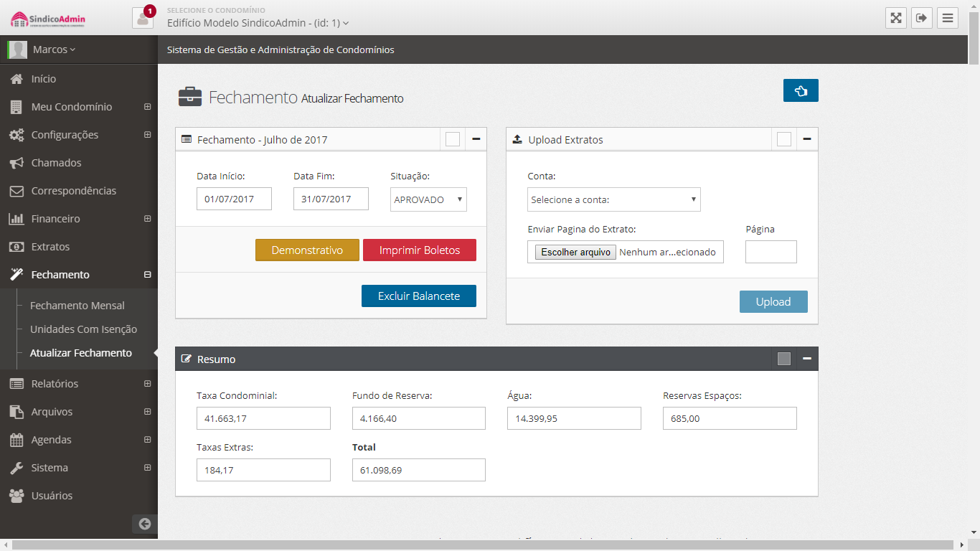Select Atualizar Fechamento submenu item
The height and width of the screenshot is (551, 980).
(81, 353)
